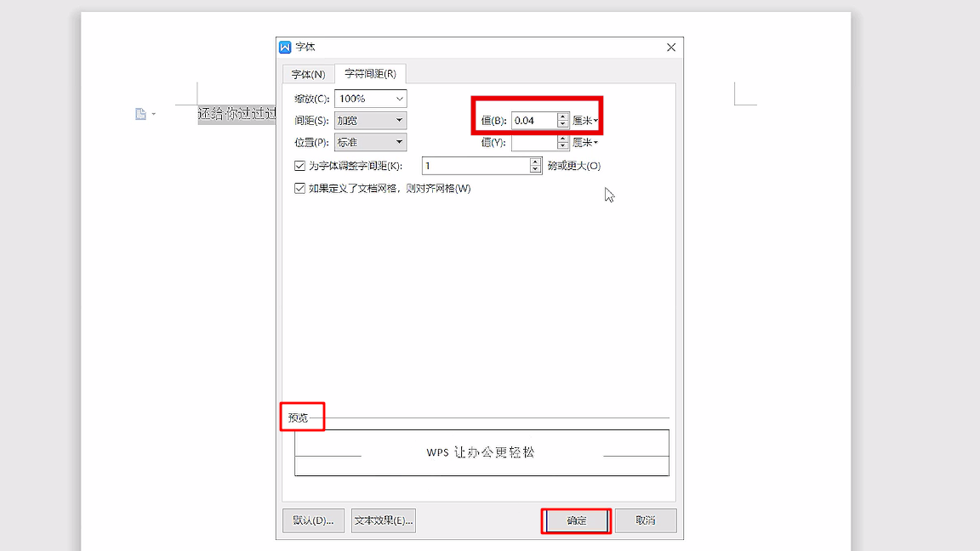The height and width of the screenshot is (551, 980).
Task: Toggle 为字体调整字间距(K) checkbox
Action: tap(299, 166)
